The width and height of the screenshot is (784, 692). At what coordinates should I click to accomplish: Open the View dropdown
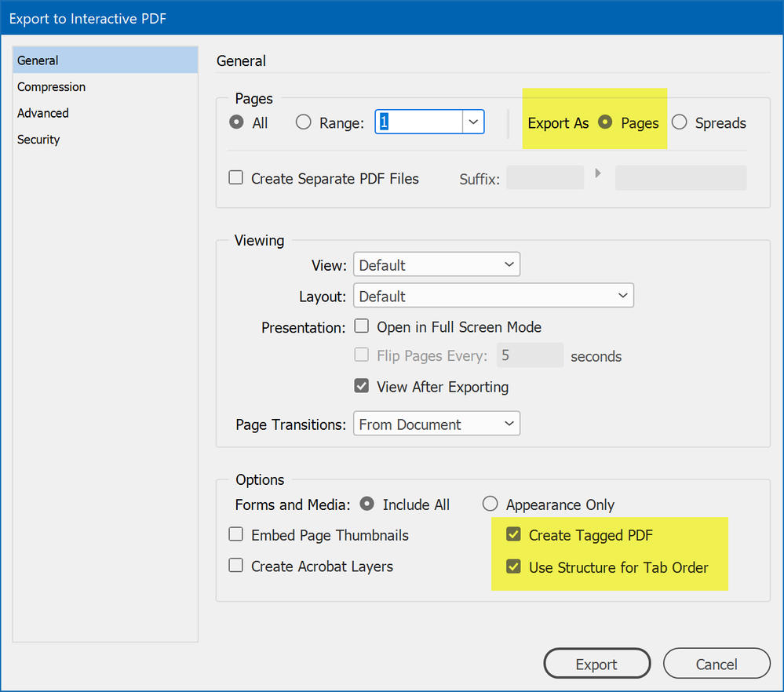436,265
